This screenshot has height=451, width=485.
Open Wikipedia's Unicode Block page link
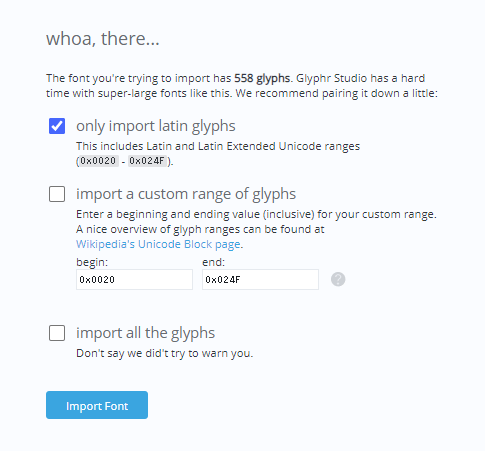click(158, 244)
